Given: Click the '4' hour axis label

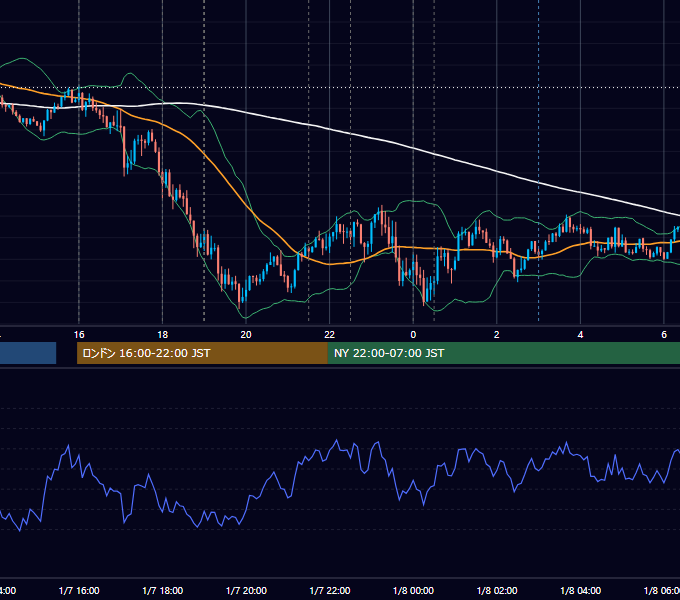Looking at the screenshot, I should 580,335.
